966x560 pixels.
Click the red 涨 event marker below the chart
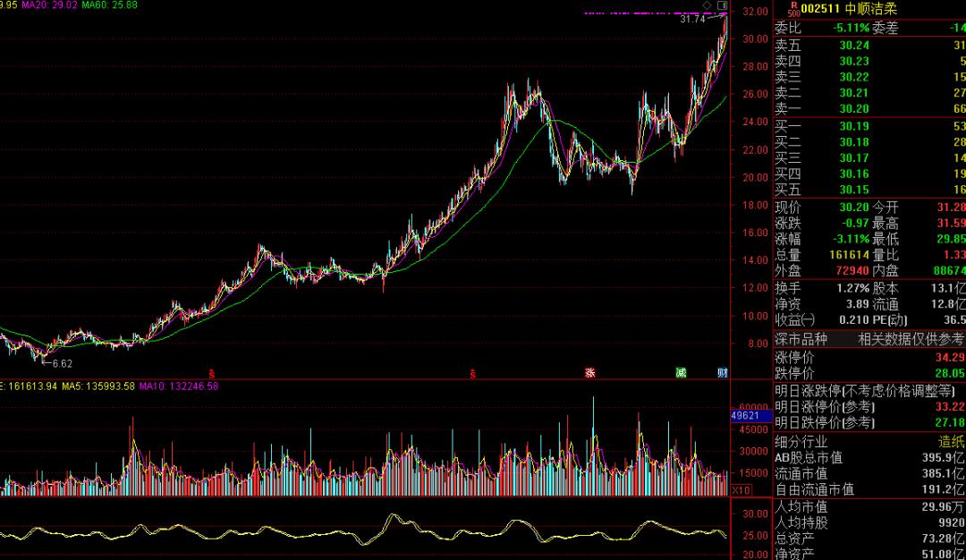click(589, 372)
